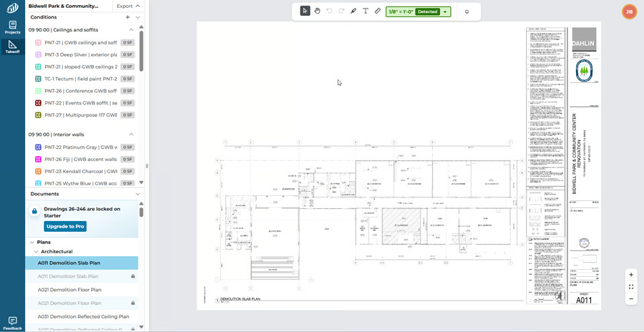Click icon for TC-1 Tectum condition
Viewport: 644px width, 332px height.
[38, 79]
